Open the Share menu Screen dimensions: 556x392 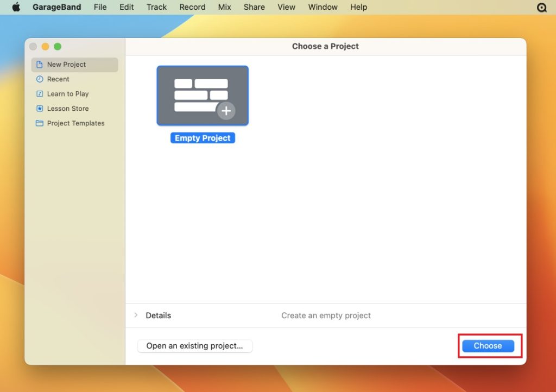[x=254, y=7]
